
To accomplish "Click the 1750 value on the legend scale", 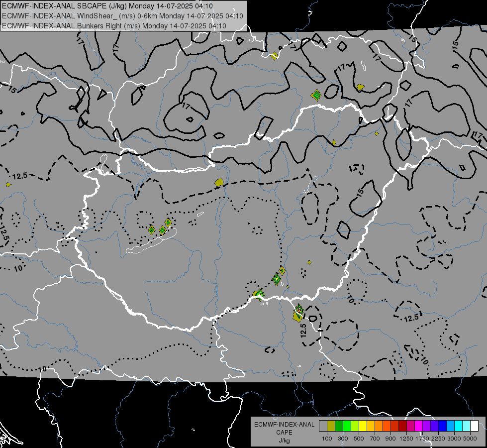I will coord(422,439).
